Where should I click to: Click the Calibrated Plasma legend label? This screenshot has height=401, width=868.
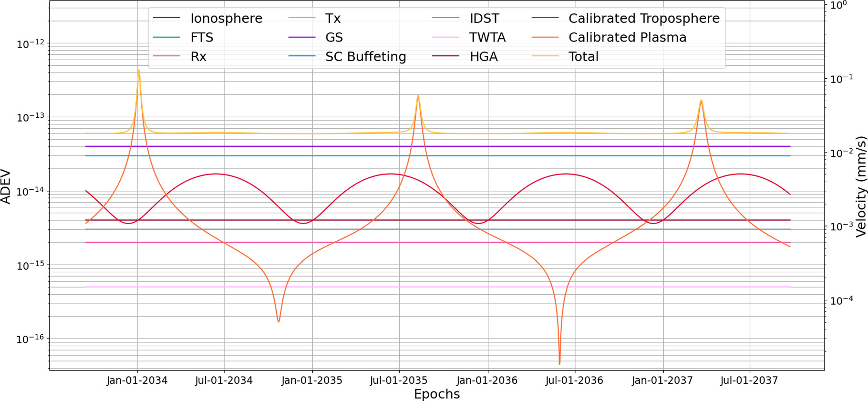pyautogui.click(x=627, y=37)
